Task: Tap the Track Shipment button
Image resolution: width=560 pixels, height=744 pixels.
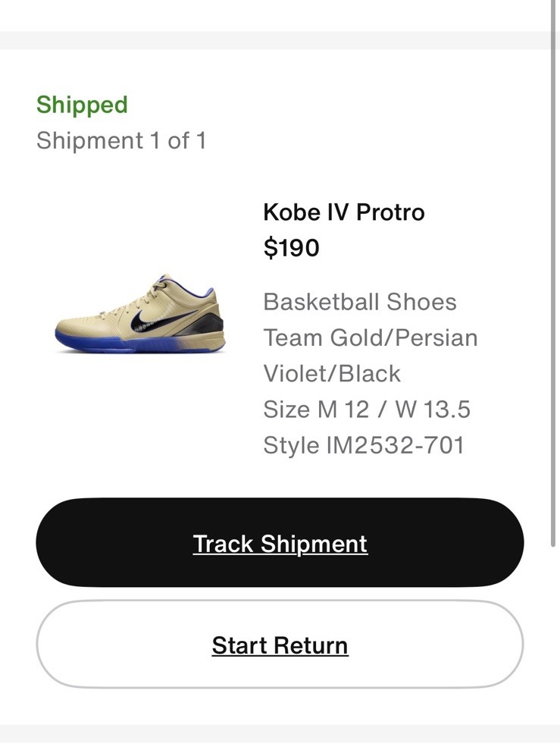Action: click(280, 542)
